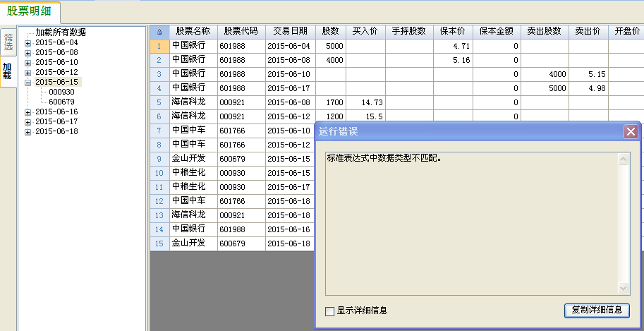Select 加载所有数据 in the tree

pyautogui.click(x=61, y=32)
